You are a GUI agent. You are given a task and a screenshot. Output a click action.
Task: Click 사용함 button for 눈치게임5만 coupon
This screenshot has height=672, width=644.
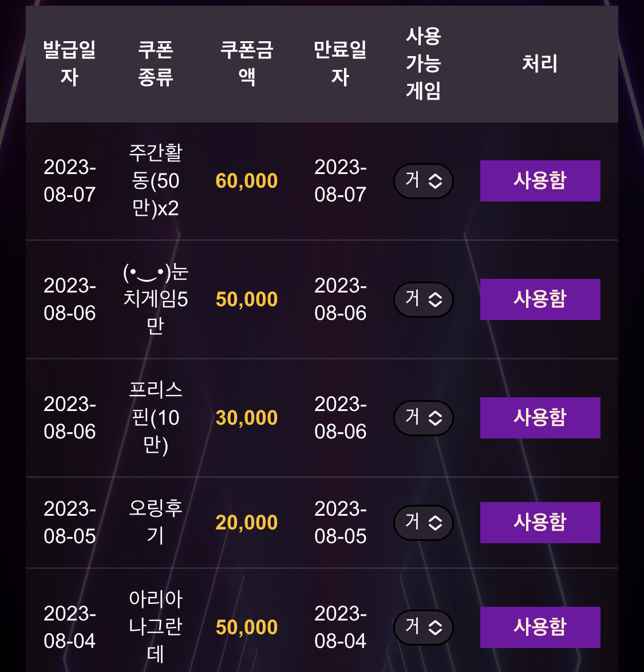tap(540, 299)
